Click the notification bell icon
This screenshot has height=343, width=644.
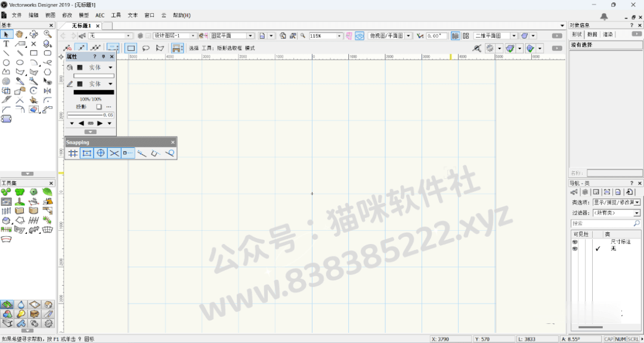click(604, 17)
